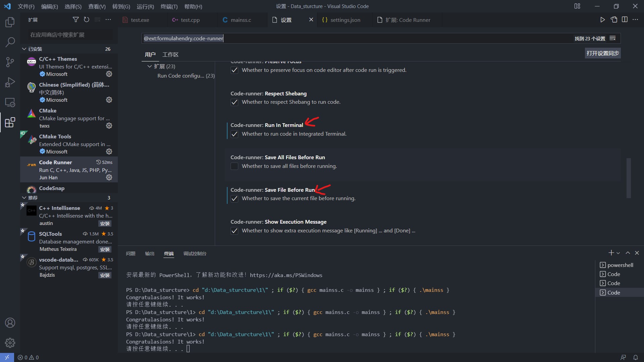The image size is (644, 362).
Task: Customize layout icon in title bar
Action: 577,6
